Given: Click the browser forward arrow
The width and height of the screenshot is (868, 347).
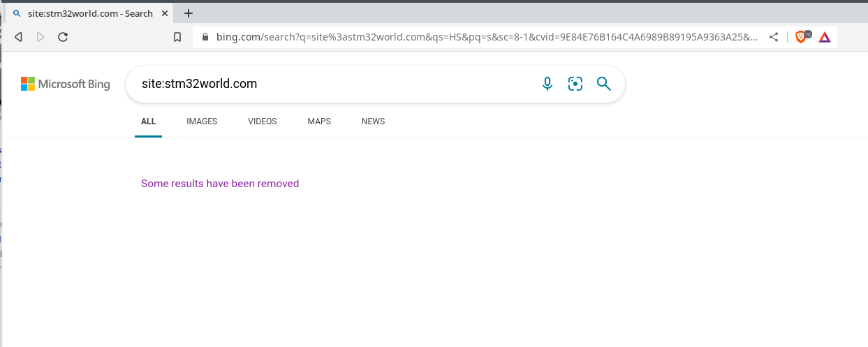Looking at the screenshot, I should click(x=41, y=37).
